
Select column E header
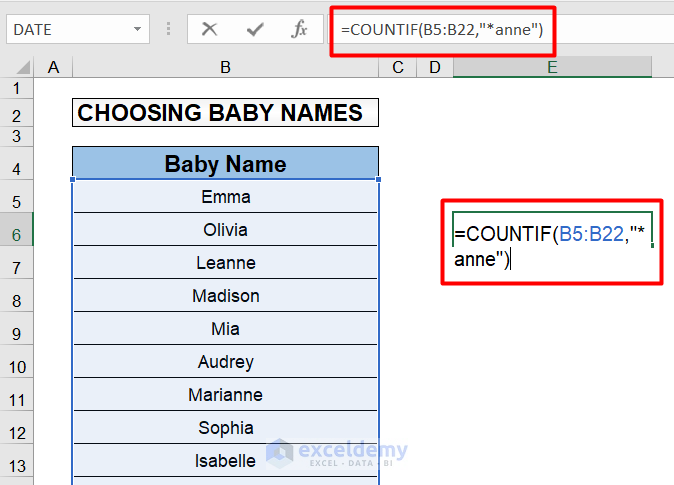[552, 68]
